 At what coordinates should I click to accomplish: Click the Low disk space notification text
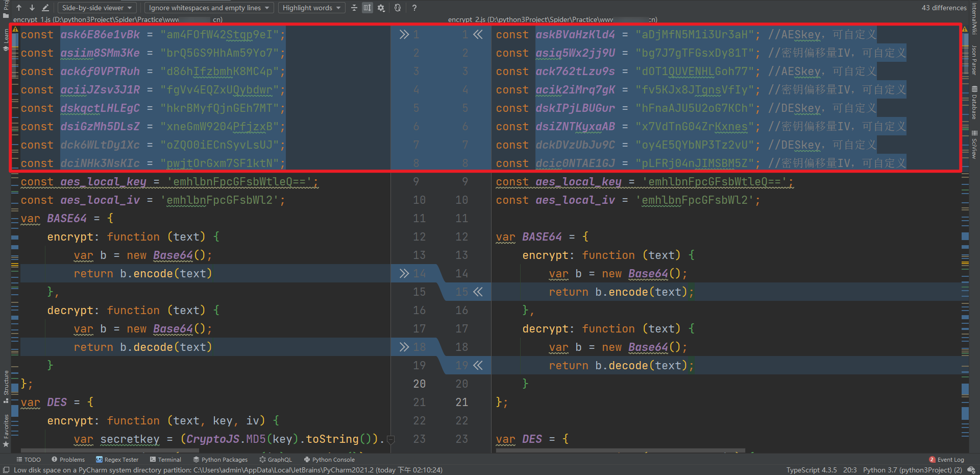[x=228, y=470]
